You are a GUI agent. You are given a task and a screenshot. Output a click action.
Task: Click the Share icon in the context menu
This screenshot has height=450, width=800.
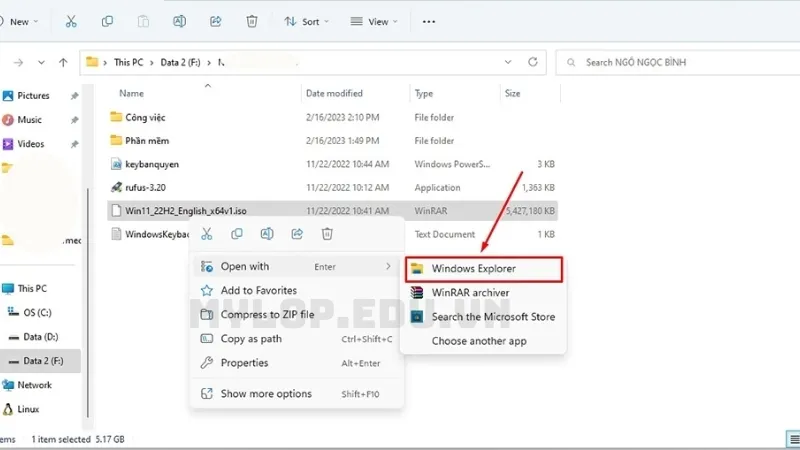pos(297,234)
